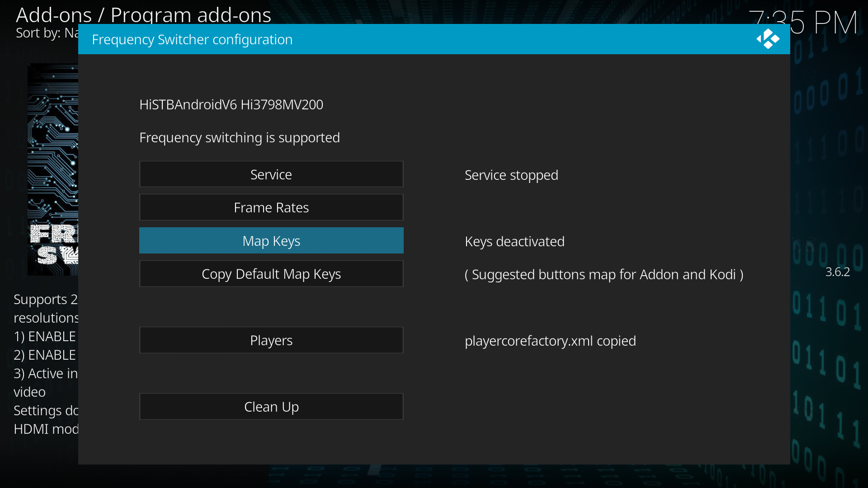Open the Service button
Image resolution: width=868 pixels, height=488 pixels.
pyautogui.click(x=271, y=174)
